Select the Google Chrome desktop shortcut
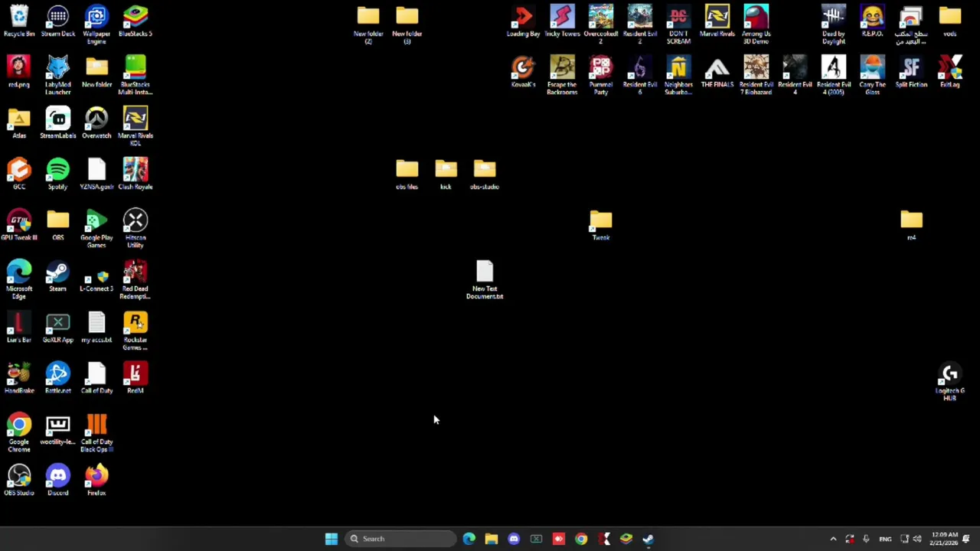 [19, 432]
